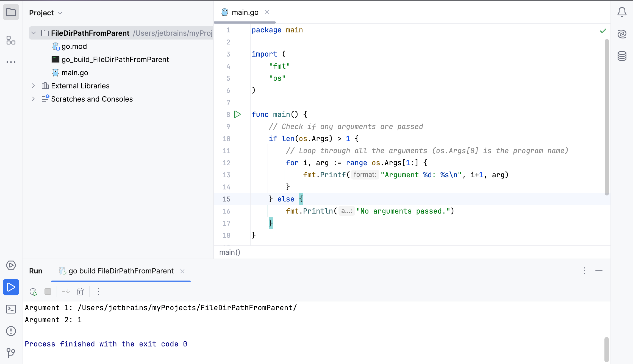Select the go build FileDirPathFromParent run tab
Screen dimensions: 633x364
(121, 271)
